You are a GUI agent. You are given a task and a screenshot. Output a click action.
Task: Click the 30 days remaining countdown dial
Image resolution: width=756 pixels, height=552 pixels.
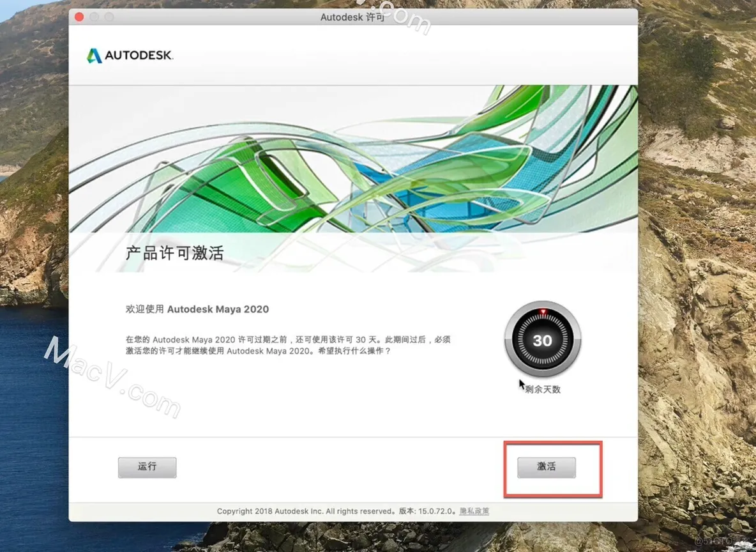pyautogui.click(x=543, y=340)
